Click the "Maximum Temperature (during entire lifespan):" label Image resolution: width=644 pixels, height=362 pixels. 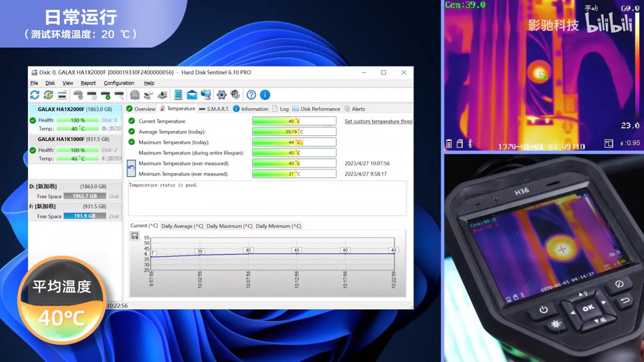191,153
